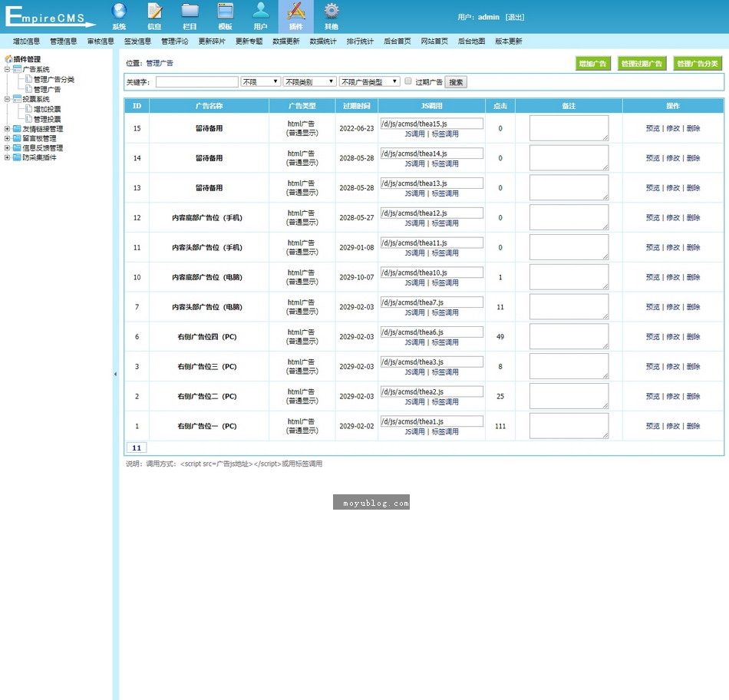729x700 pixels.
Task: Click the page icon beside sidebar 管理广告分类
Action: coord(28,79)
